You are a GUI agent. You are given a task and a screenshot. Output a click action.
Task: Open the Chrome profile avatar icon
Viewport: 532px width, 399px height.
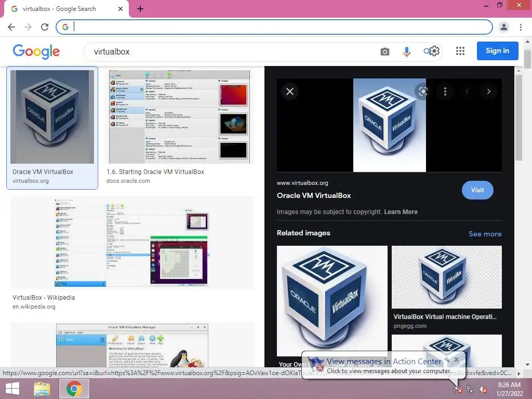(504, 27)
